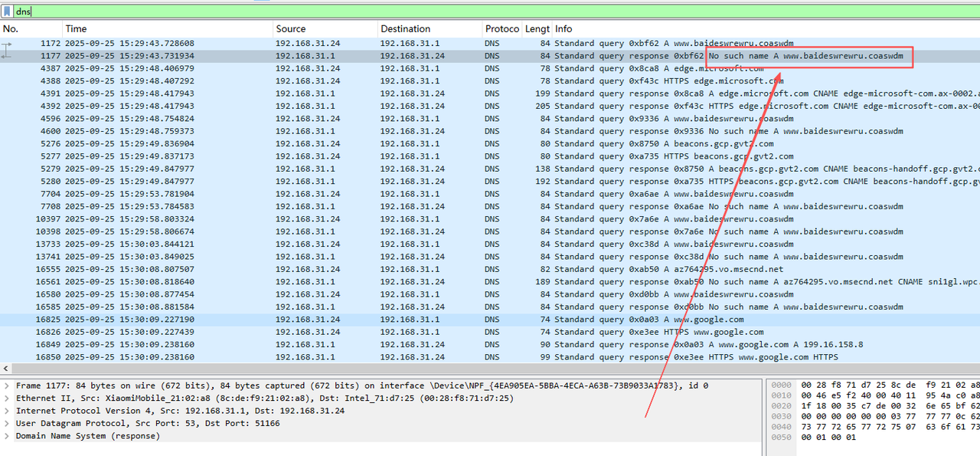
Task: Click the Source column header
Action: tap(325, 29)
